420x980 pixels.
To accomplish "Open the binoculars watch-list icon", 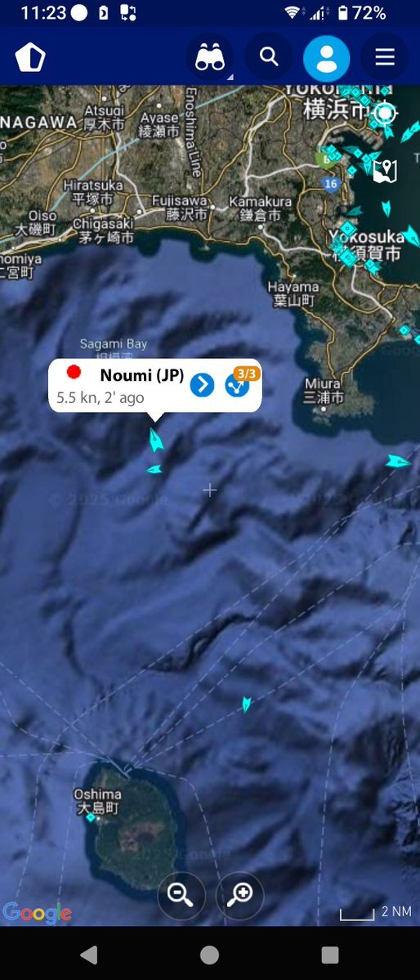I will click(210, 58).
